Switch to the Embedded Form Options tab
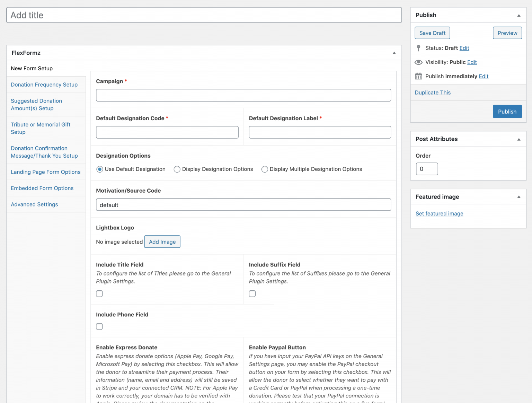 [42, 188]
